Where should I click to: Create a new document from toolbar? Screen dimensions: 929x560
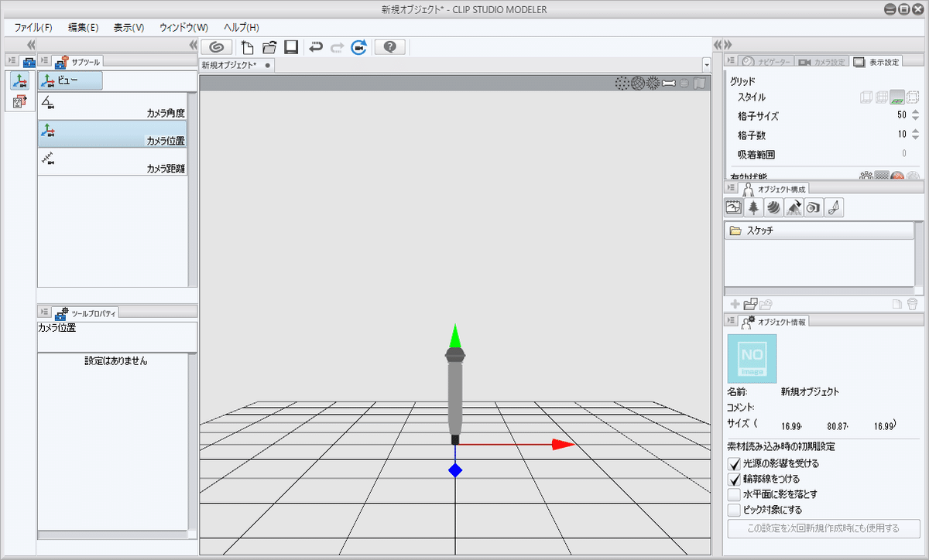click(x=249, y=47)
